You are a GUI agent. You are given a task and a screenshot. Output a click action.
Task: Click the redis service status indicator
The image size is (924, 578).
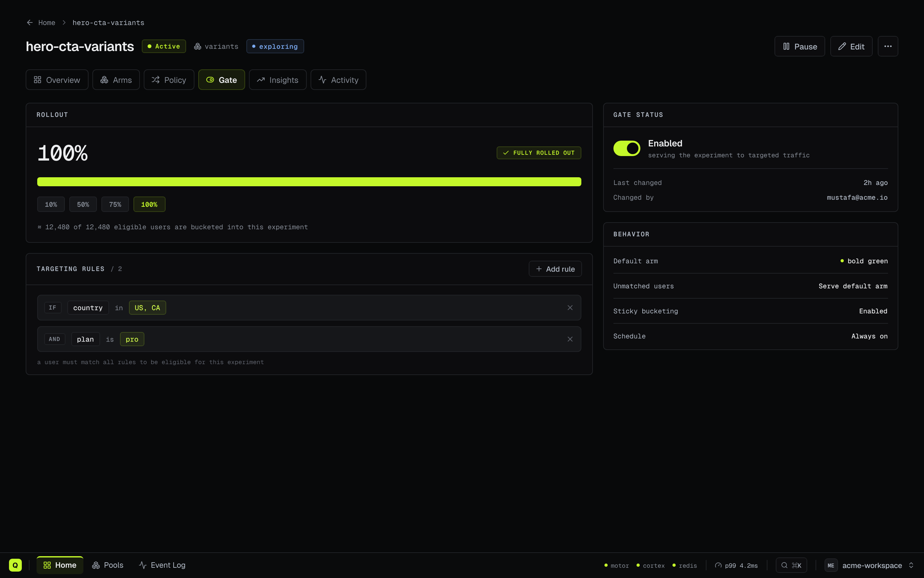(685, 565)
